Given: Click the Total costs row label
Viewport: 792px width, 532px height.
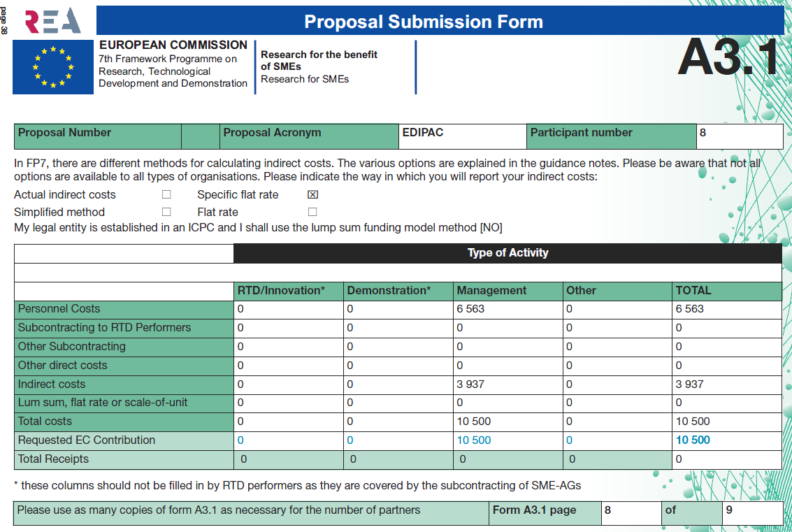Looking at the screenshot, I should click(x=124, y=422).
